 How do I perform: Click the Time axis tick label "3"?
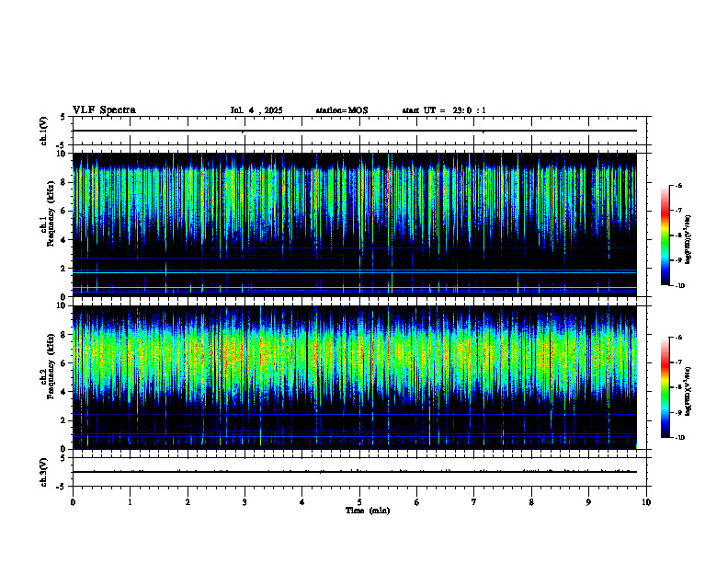245,502
